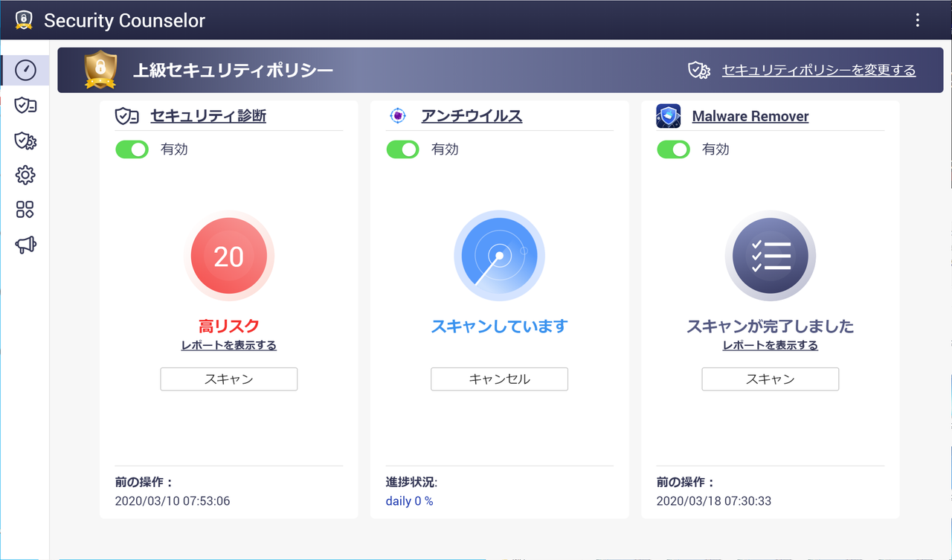Select the security checkup shield icon in sidebar

click(x=25, y=106)
